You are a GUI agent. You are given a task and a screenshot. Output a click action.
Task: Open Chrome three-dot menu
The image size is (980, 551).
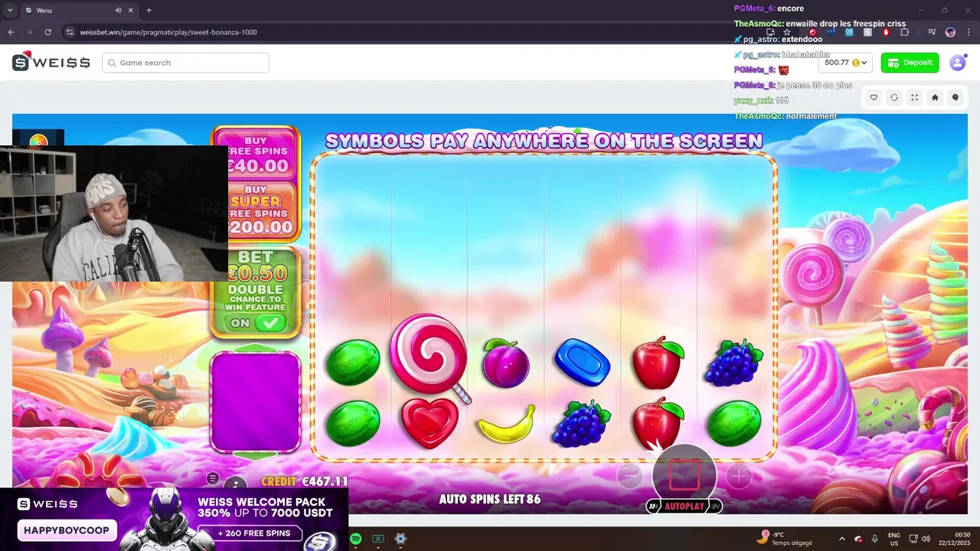[968, 32]
